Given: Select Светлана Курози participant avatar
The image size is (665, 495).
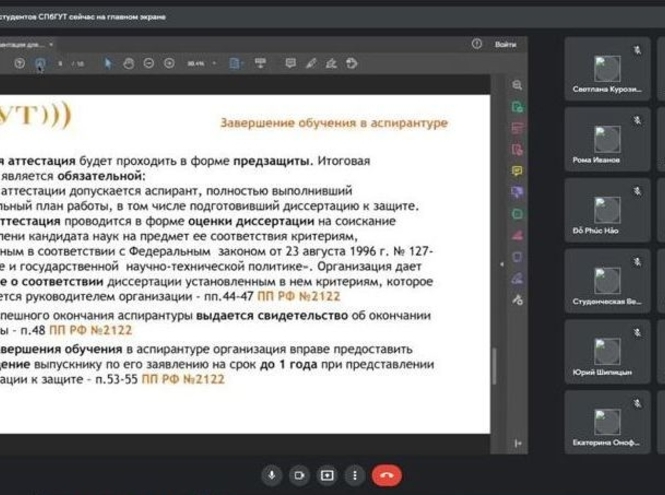Looking at the screenshot, I should click(607, 69).
